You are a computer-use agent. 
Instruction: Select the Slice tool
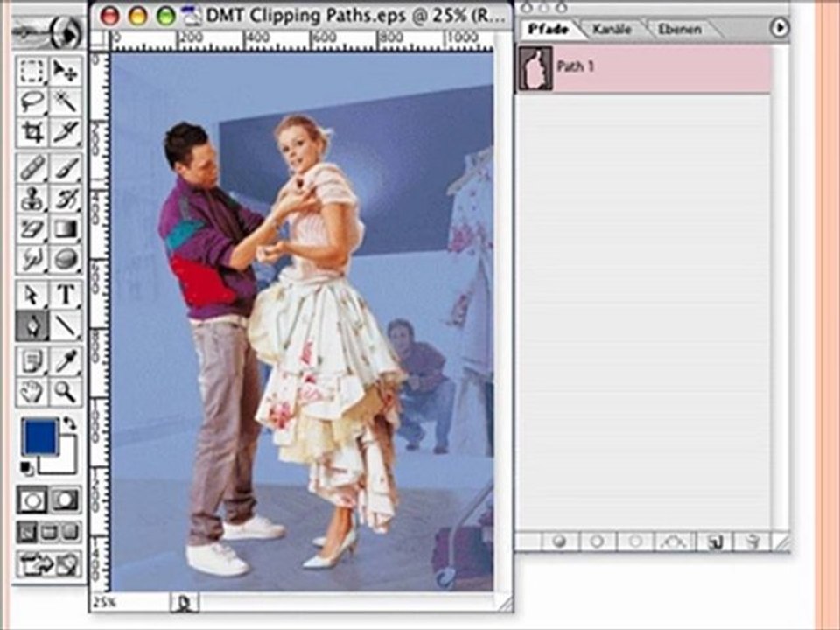tap(66, 131)
